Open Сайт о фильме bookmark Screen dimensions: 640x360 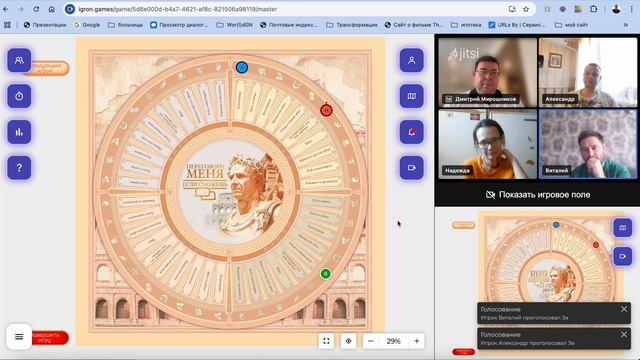coord(414,25)
